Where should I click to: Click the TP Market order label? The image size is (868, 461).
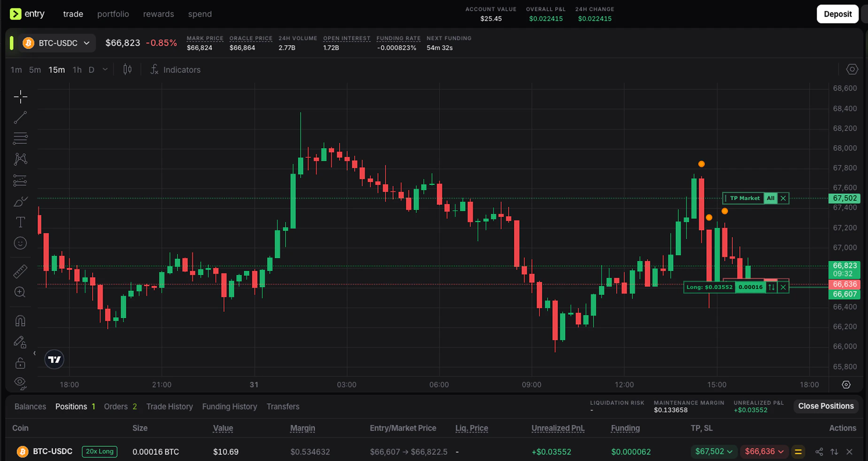coord(744,198)
